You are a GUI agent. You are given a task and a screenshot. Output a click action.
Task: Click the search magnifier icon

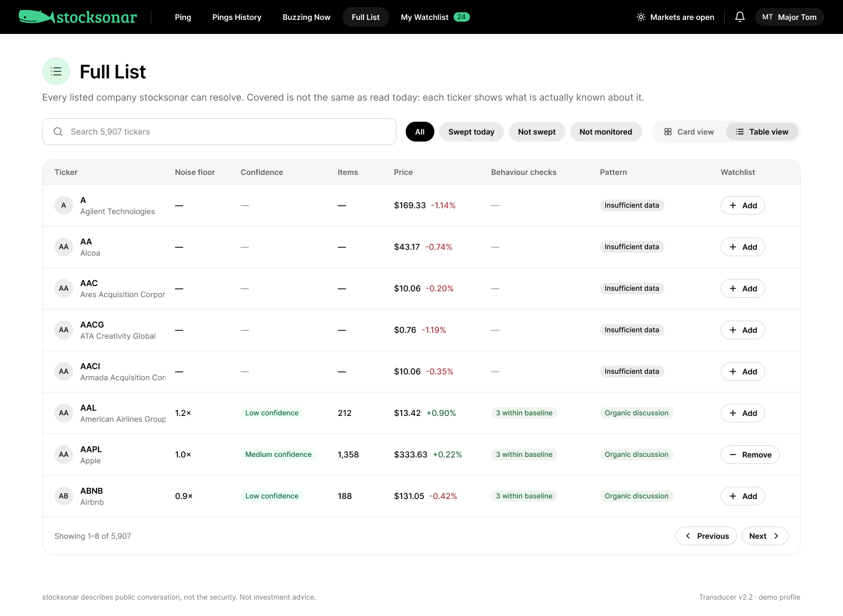point(58,132)
